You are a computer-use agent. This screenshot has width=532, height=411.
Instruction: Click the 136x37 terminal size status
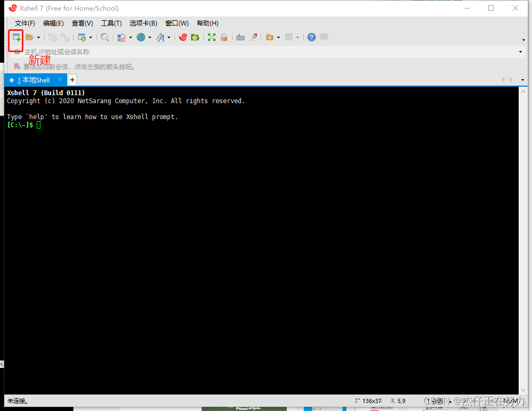point(369,401)
